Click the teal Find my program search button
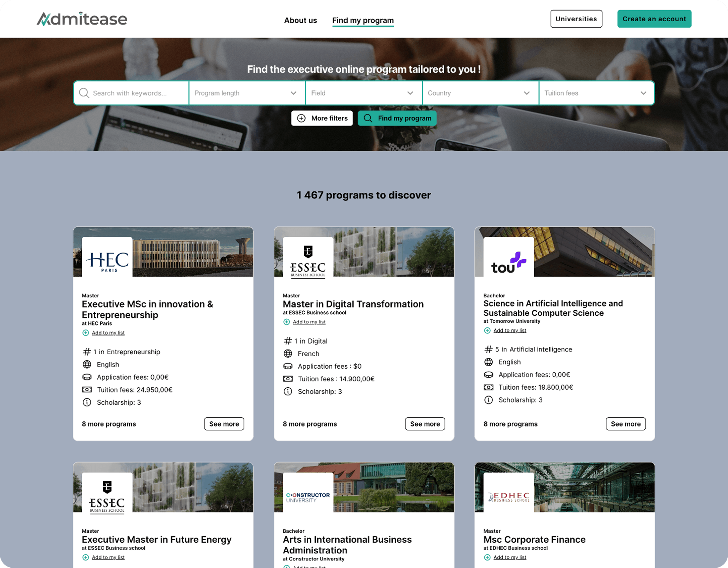728x568 pixels. (x=397, y=118)
